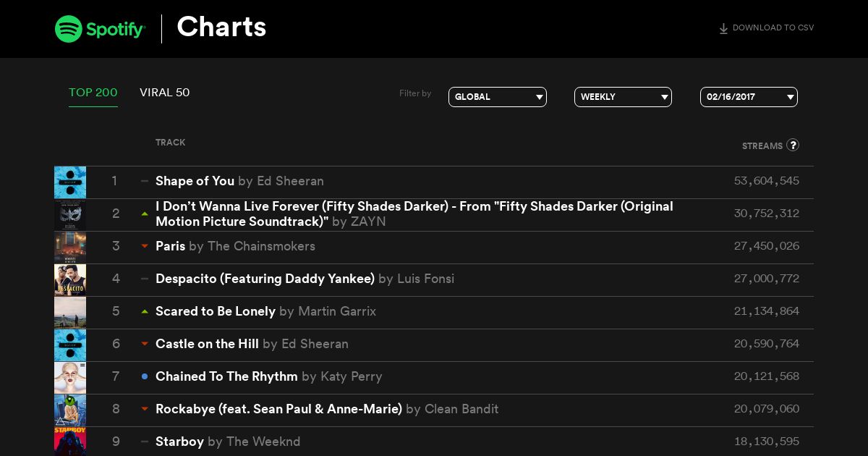Open Castle on the Hill track
The image size is (868, 456).
[x=207, y=344]
